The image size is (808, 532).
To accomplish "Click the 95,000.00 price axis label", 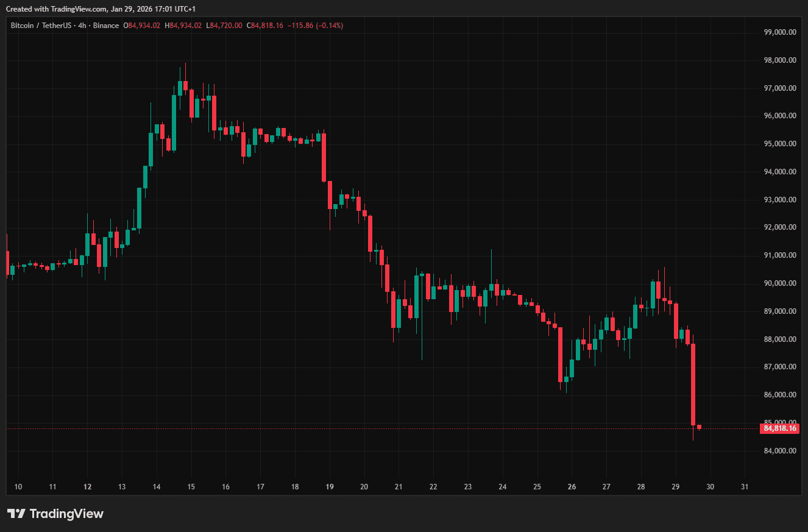I will click(x=779, y=144).
